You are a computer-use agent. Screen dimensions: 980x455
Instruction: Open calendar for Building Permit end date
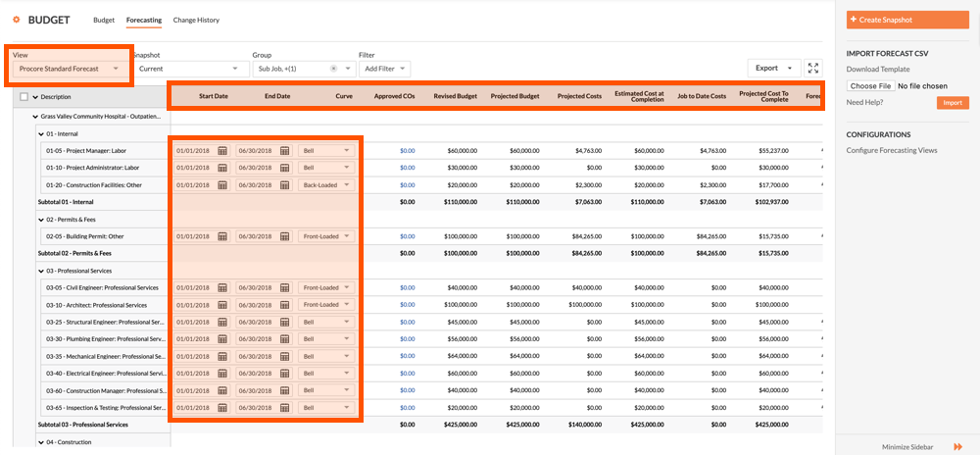285,236
